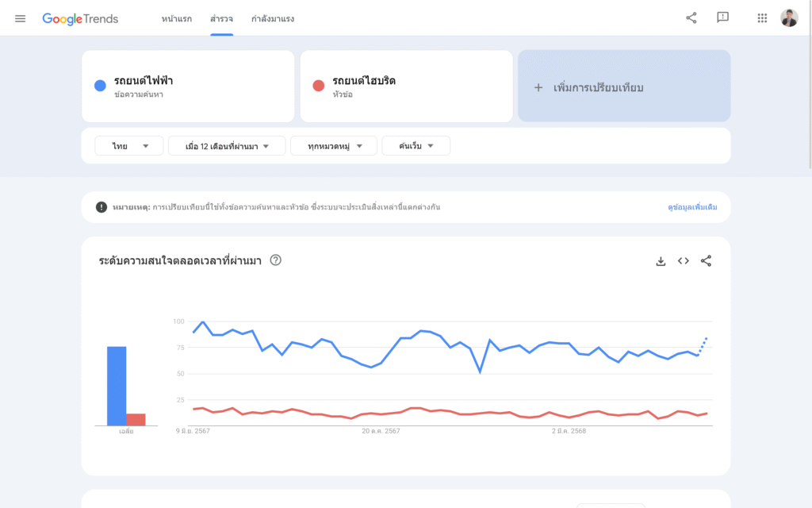Open the กำลังมาแรง tab
Viewport: 812px width, 508px height.
click(x=273, y=19)
